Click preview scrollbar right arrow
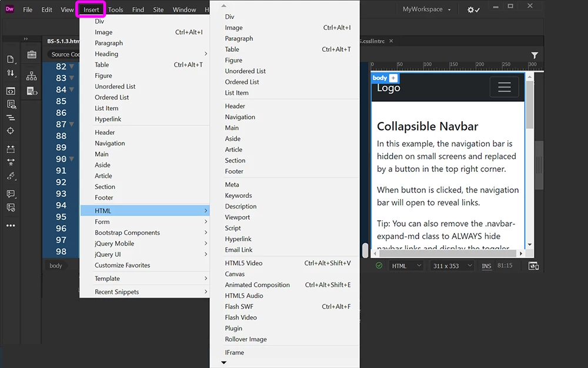This screenshot has width=588, height=368. point(521,254)
